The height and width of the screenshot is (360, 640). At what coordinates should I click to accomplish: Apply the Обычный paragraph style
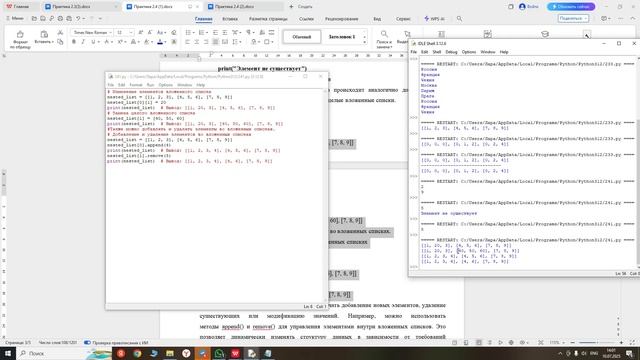point(302,37)
